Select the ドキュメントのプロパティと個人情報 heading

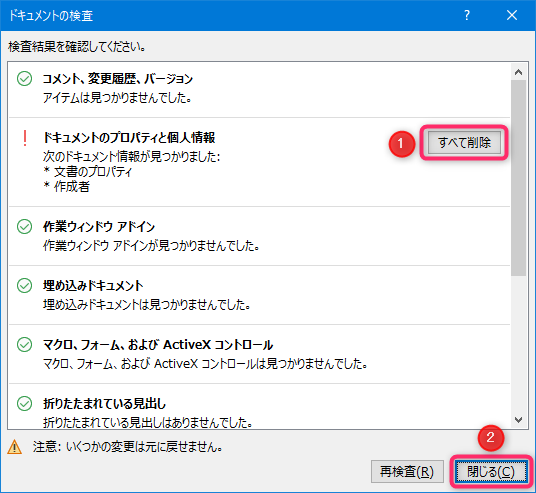click(129, 138)
